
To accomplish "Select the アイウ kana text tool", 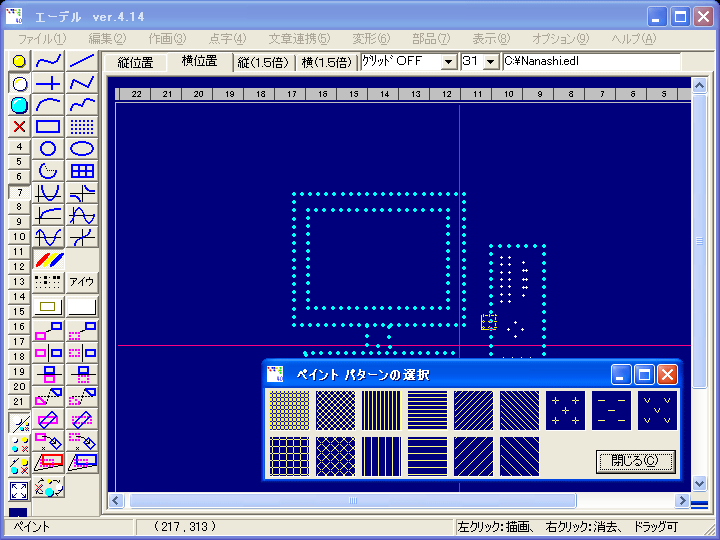I will point(82,281).
